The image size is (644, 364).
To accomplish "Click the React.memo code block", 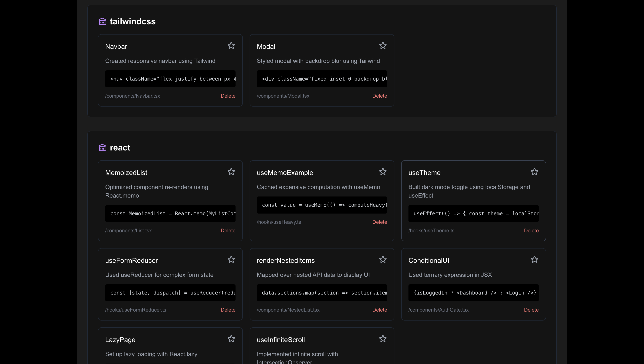I will [170, 213].
